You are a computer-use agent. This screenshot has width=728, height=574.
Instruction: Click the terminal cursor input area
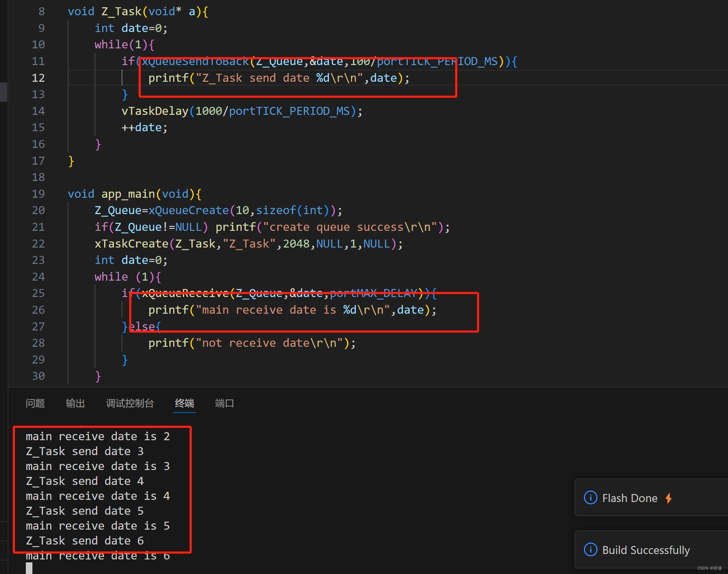28,567
